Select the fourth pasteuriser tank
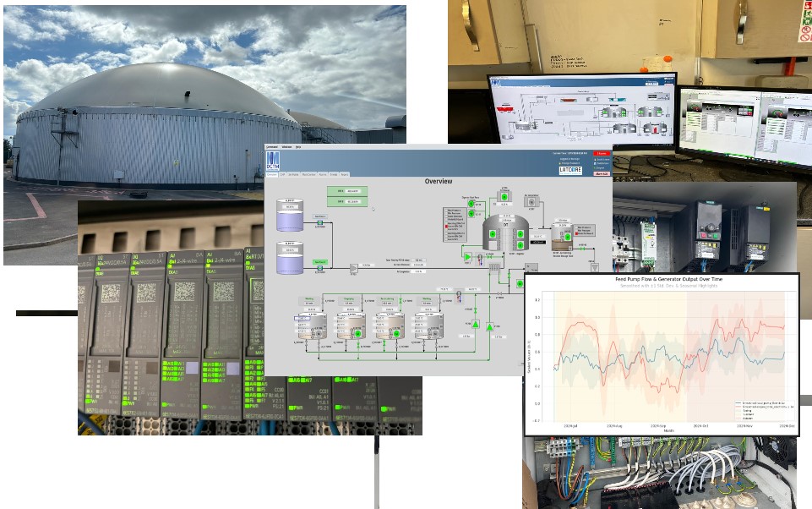The image size is (812, 509). tap(428, 326)
